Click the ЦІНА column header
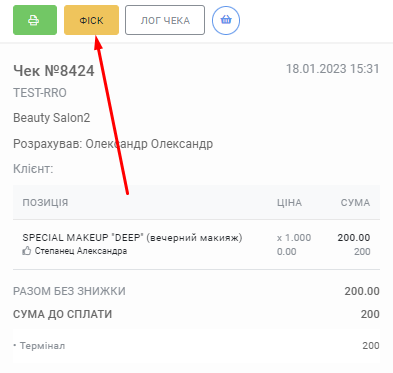Screen dimensions: 393x373 tap(289, 202)
